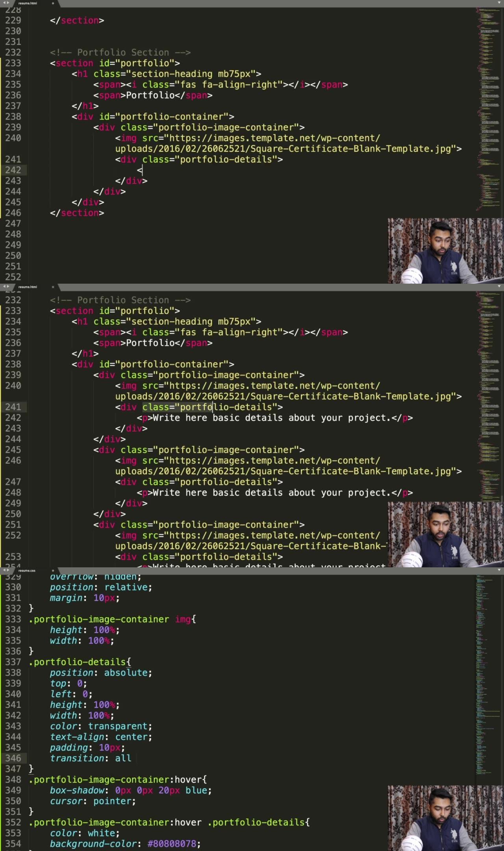Click the .portfolio-details selector on line 337
Viewport: 504px width, 851px height.
(77, 662)
